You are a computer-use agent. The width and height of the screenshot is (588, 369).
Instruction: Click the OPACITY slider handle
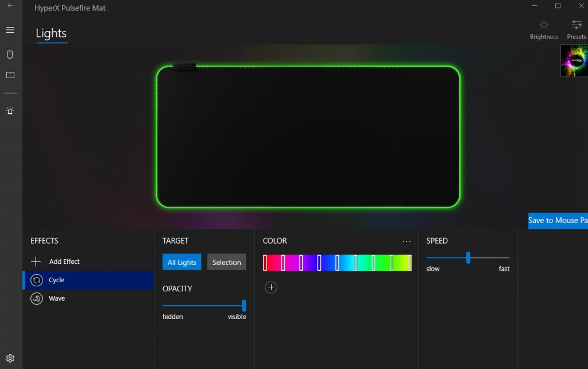click(x=244, y=305)
